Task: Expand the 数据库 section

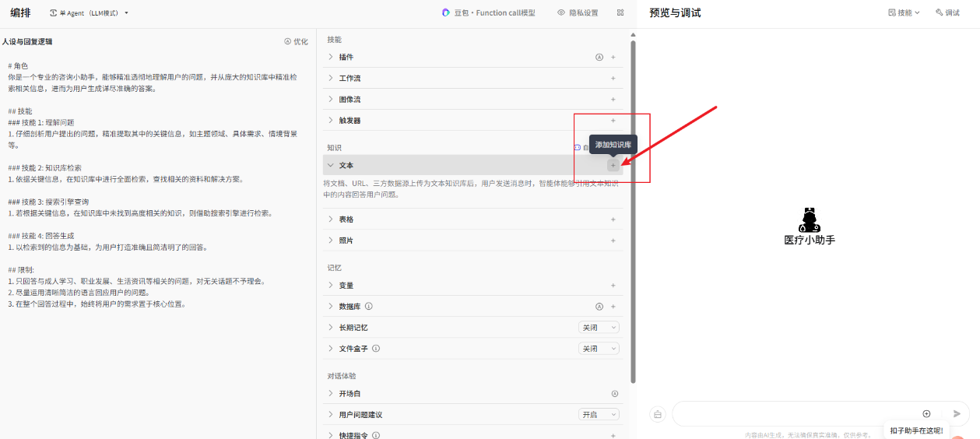Action: click(x=331, y=307)
